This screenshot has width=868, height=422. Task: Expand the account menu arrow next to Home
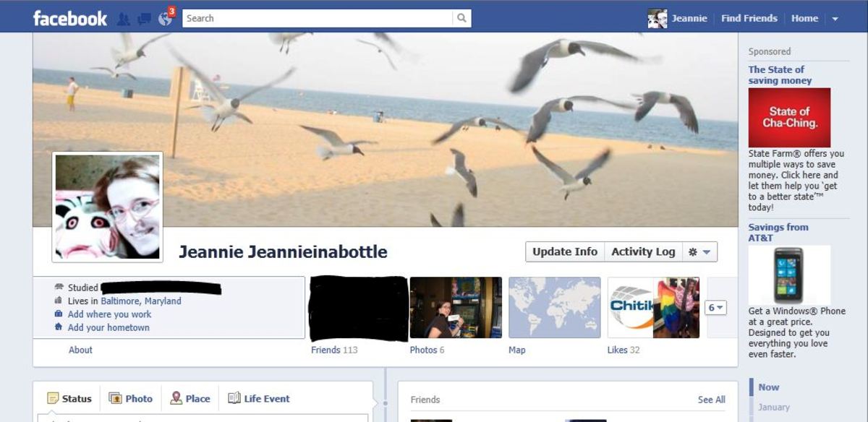835,19
